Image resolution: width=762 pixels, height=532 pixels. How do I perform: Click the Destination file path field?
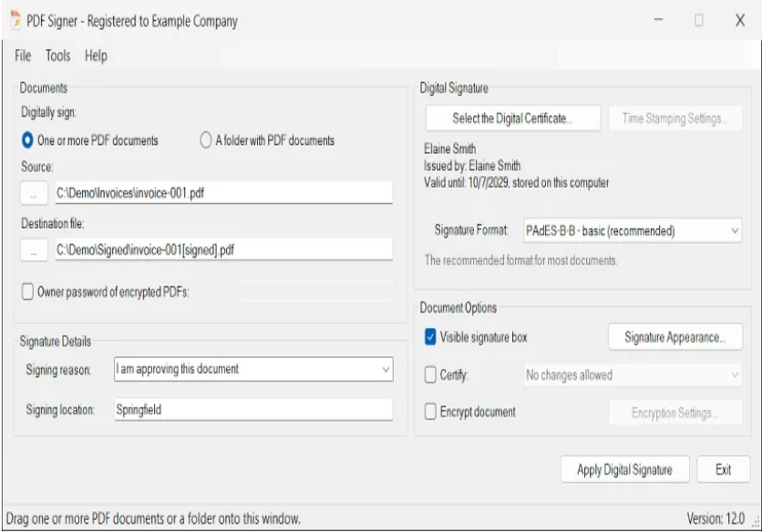pos(223,250)
